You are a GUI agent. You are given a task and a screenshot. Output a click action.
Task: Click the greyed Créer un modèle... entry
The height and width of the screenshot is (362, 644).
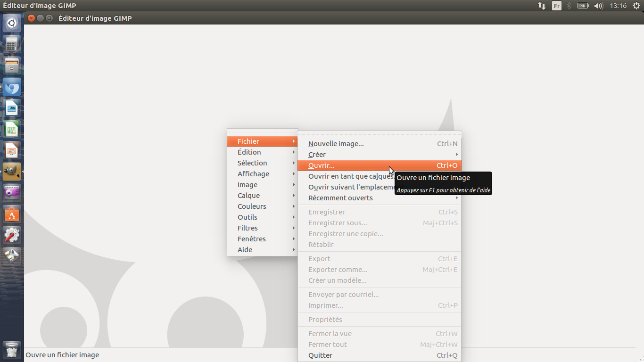pos(380,280)
